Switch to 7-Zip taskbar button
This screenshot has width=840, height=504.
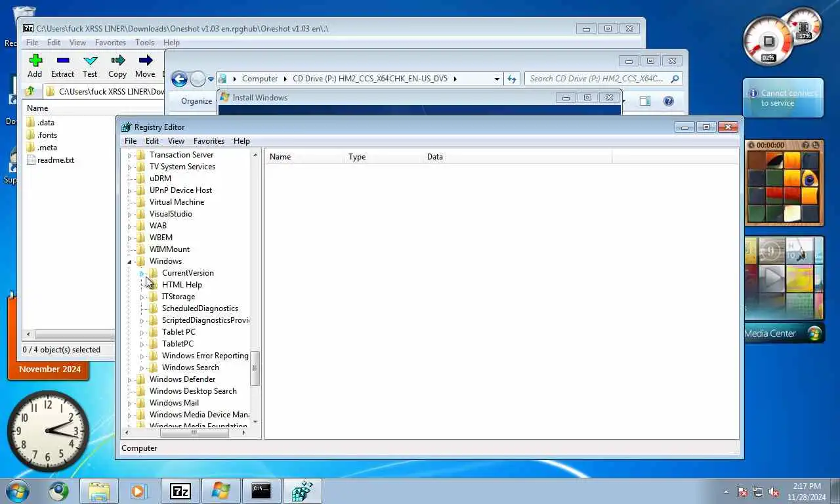(x=180, y=491)
